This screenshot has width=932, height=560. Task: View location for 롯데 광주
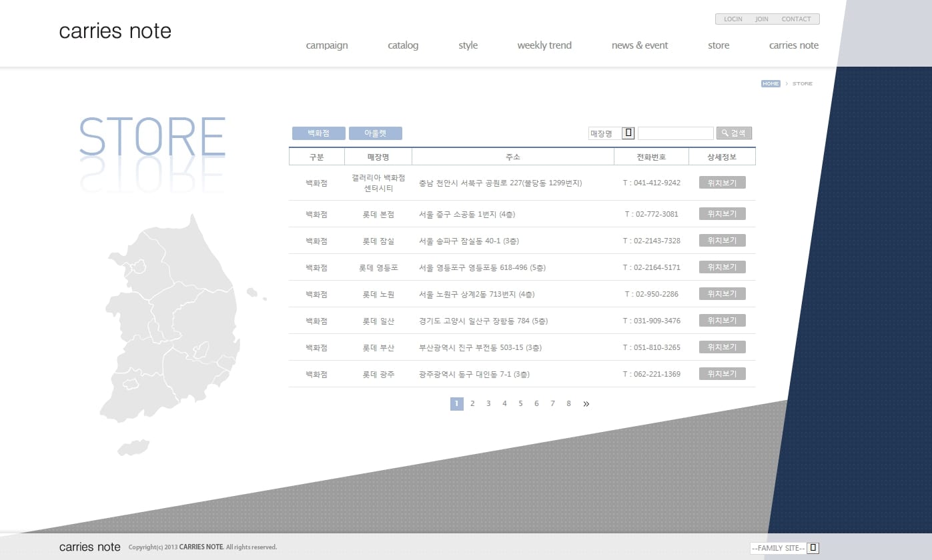723,374
